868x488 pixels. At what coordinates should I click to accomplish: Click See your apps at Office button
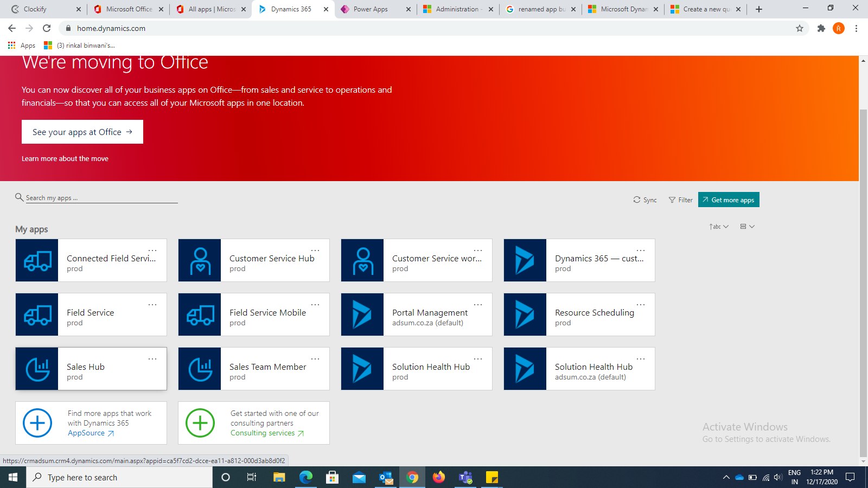tap(82, 132)
